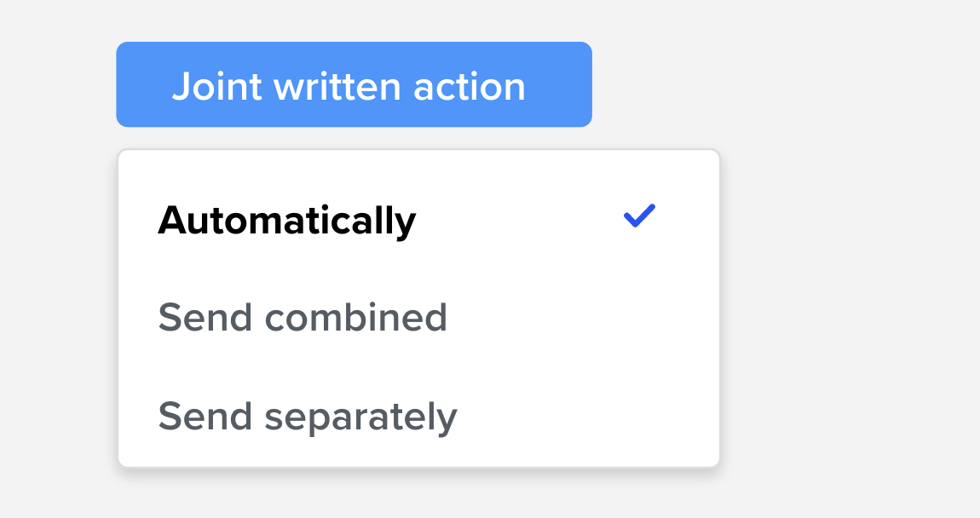Choose Send combined from the menu
980x518 pixels.
pos(303,318)
